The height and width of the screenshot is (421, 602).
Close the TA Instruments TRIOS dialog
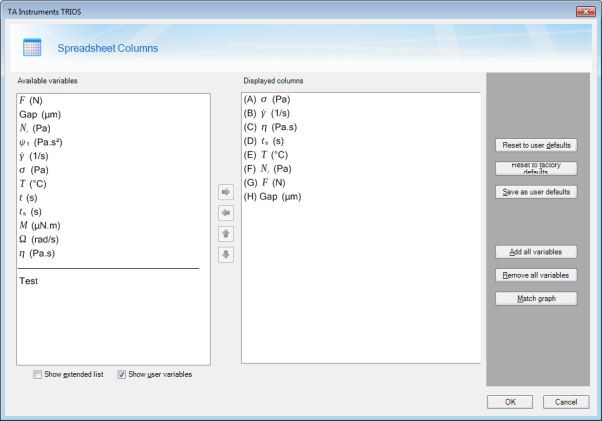coord(585,12)
